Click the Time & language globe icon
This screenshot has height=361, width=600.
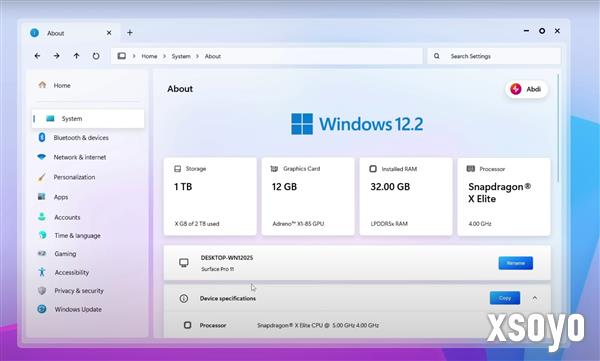(x=42, y=235)
